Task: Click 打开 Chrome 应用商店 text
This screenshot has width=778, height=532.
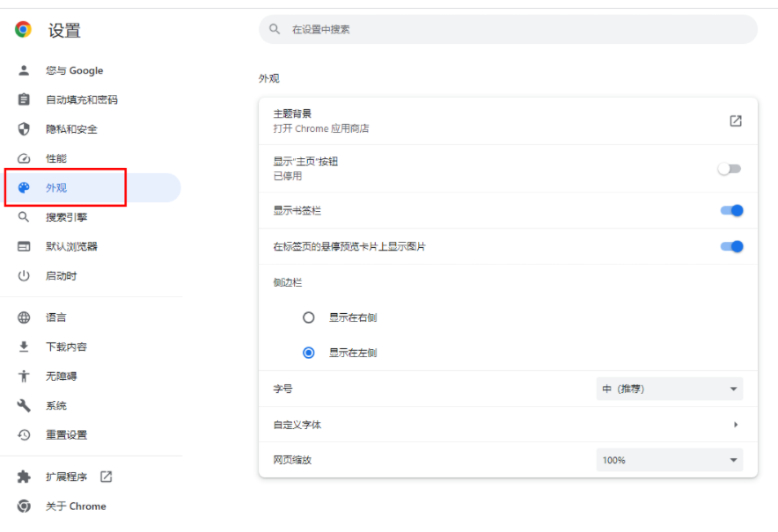Action: pos(321,128)
